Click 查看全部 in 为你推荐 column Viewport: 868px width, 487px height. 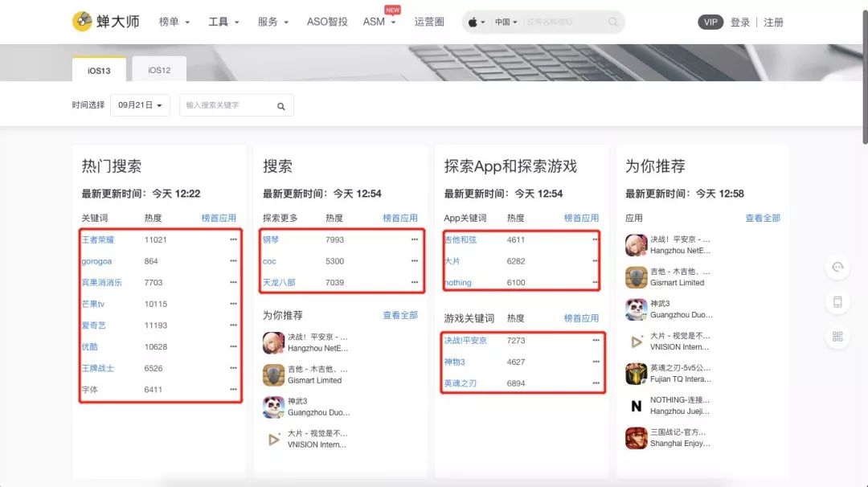(x=763, y=218)
